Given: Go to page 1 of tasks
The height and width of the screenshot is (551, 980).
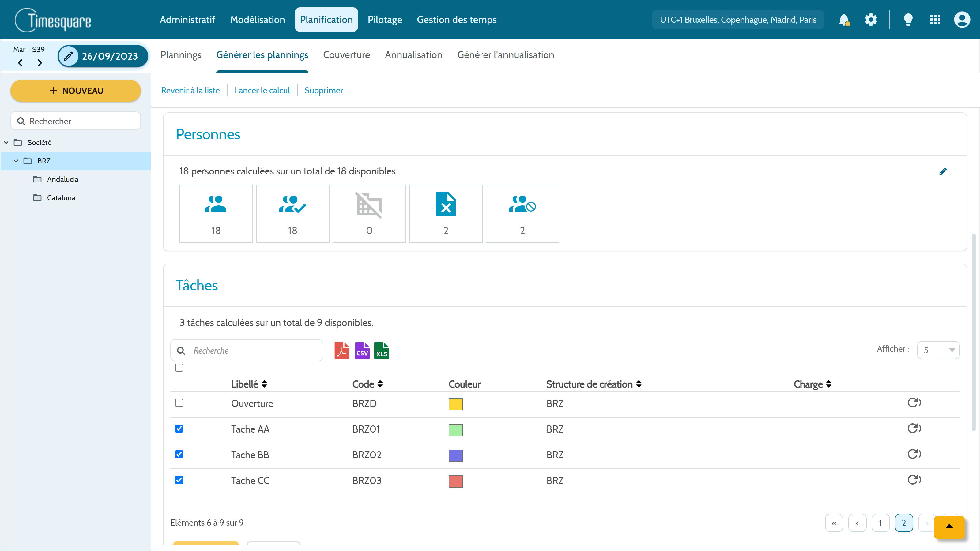Looking at the screenshot, I should pyautogui.click(x=880, y=523).
